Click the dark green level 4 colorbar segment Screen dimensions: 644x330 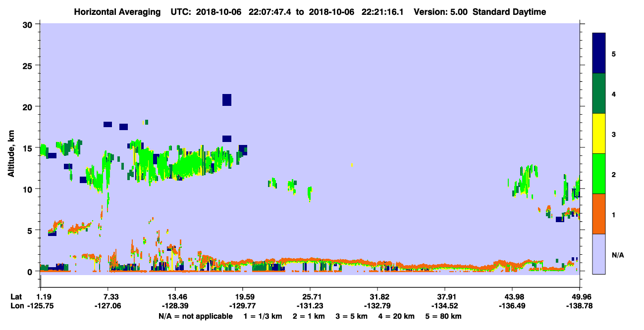click(599, 94)
